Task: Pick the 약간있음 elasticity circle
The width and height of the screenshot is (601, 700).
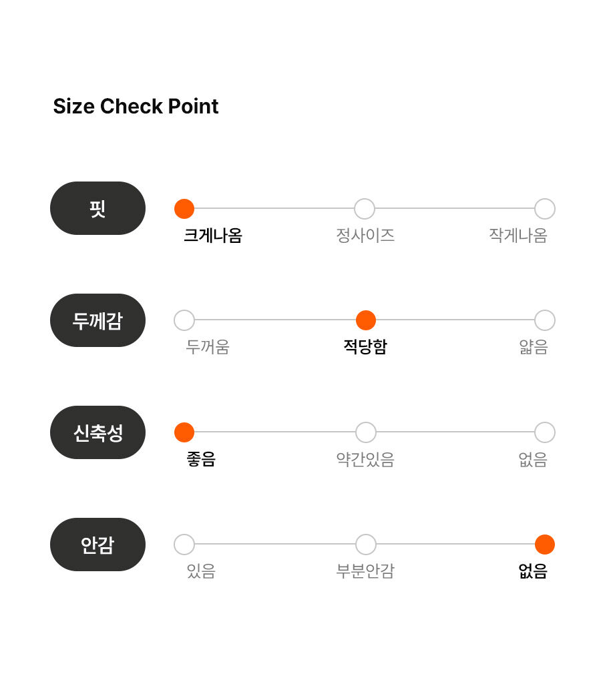Action: [366, 432]
